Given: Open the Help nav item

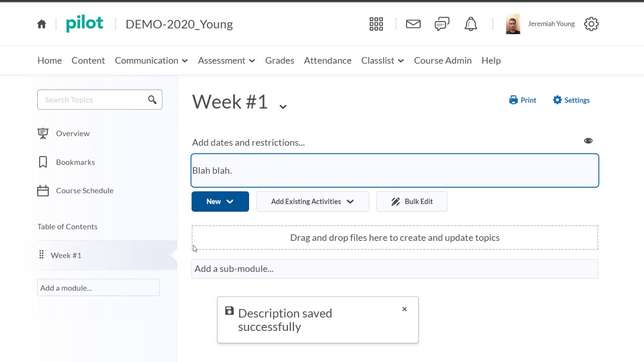Looking at the screenshot, I should 491,60.
